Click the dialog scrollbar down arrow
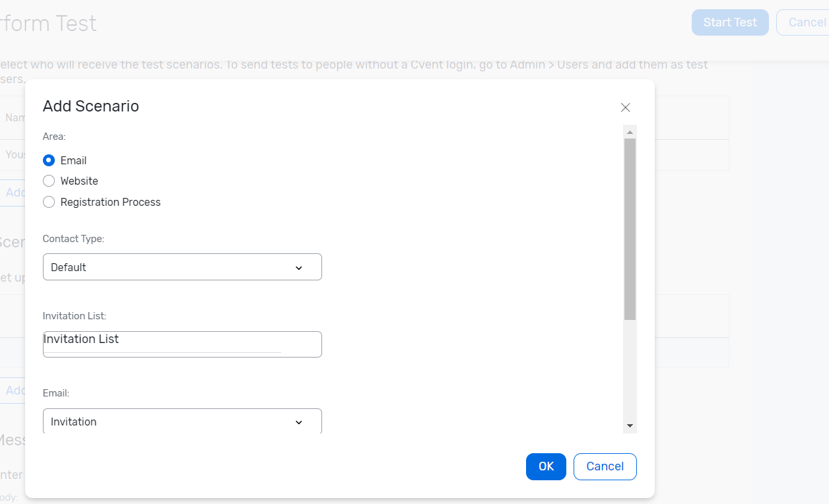The width and height of the screenshot is (829, 504). (x=630, y=426)
